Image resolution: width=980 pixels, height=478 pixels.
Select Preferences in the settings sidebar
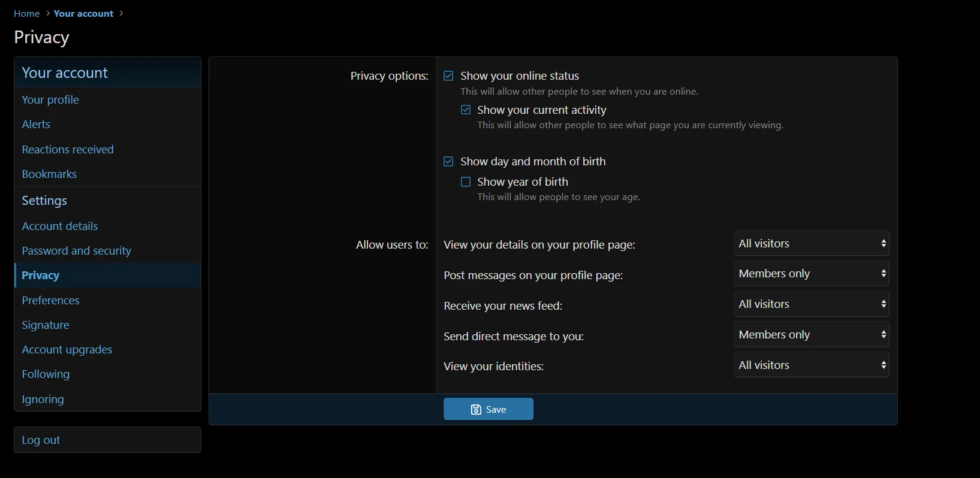click(50, 301)
